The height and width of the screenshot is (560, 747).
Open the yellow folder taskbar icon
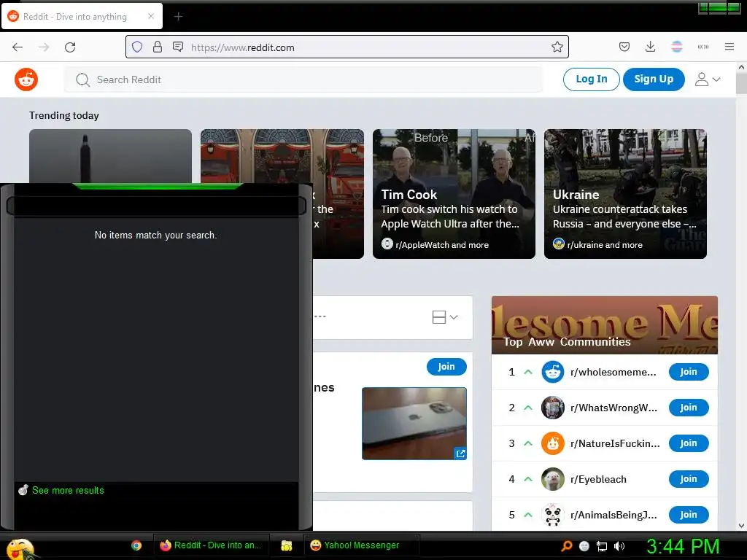point(286,545)
